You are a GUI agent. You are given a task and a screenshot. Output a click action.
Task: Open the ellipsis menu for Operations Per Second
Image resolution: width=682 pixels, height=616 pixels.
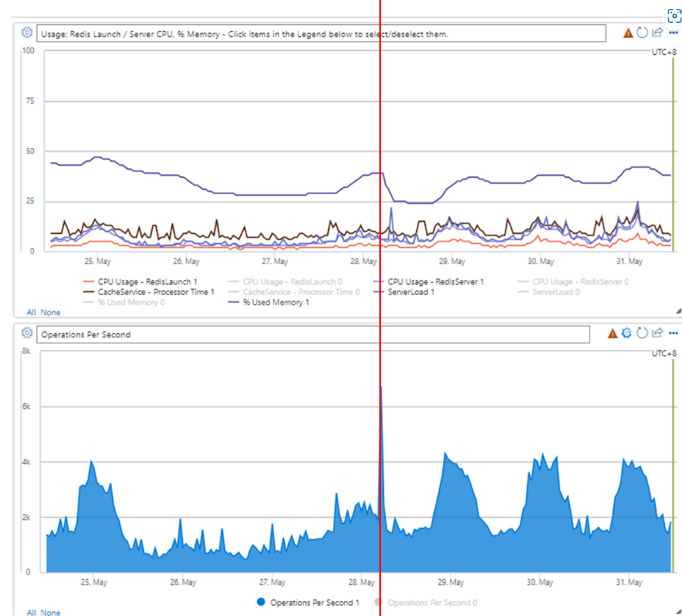point(673,332)
